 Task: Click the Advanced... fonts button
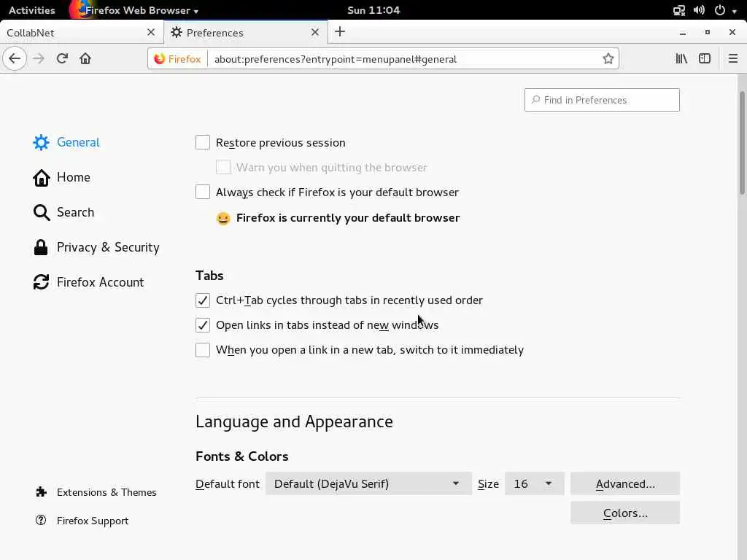coord(625,483)
